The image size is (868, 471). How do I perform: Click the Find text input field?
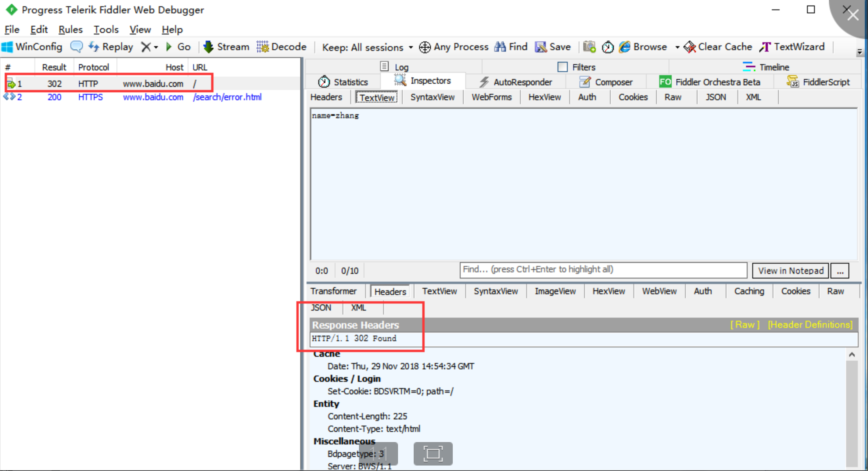pyautogui.click(x=603, y=270)
